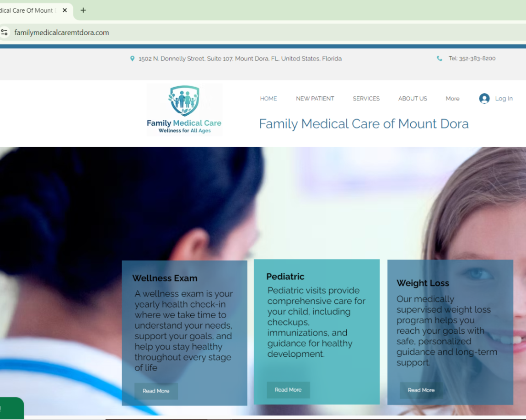Click the location pin icon beside the address
Image resolution: width=526 pixels, height=420 pixels.
click(x=132, y=58)
